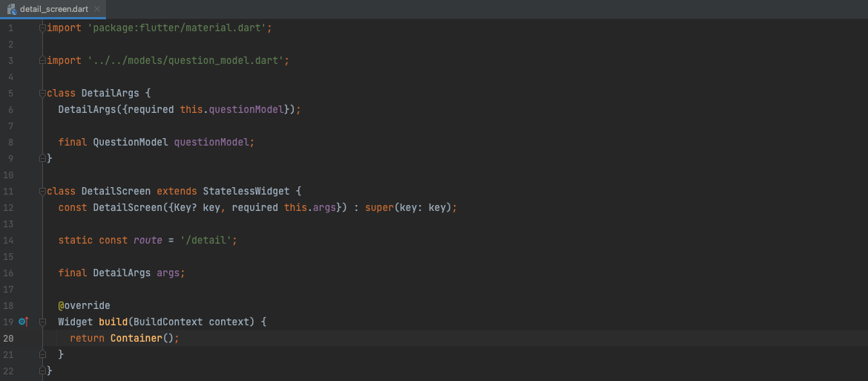
Task: Close the detail_screen.dart tab
Action: 97,10
